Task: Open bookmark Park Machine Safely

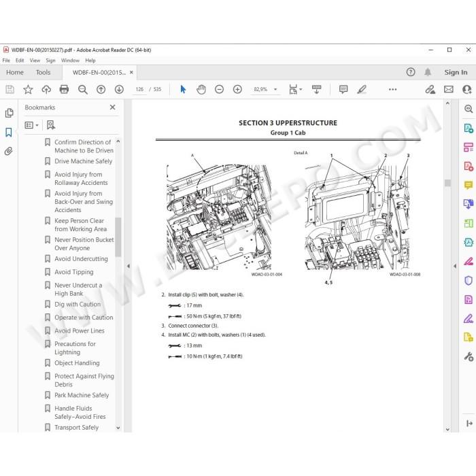Action: point(82,395)
